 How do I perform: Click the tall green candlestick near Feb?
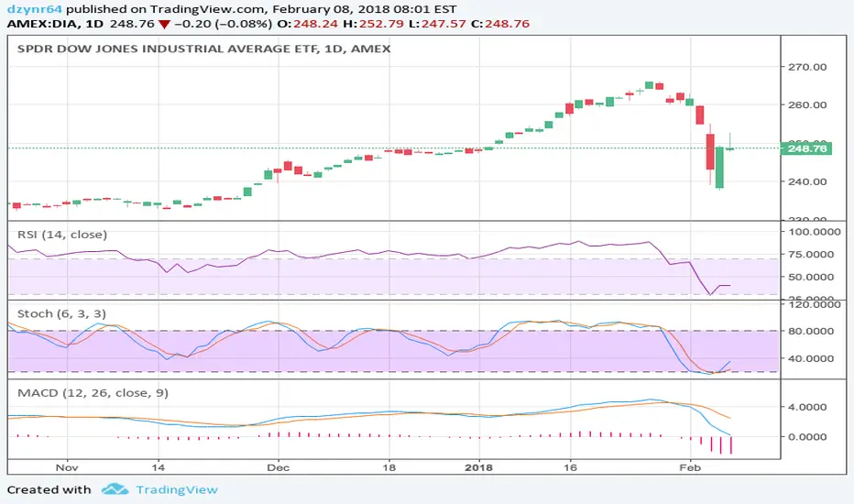(719, 168)
